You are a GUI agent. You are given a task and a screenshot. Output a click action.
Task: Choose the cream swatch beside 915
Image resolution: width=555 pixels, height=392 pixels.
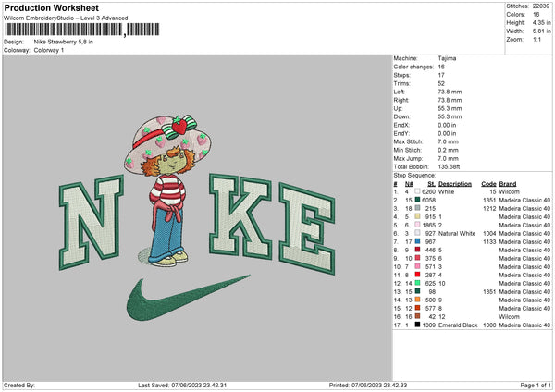(x=417, y=216)
